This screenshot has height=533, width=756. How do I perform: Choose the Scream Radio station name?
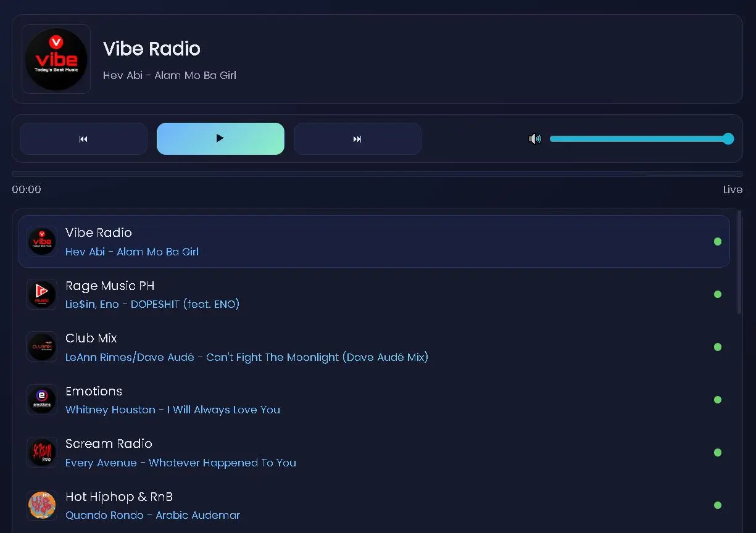(109, 444)
